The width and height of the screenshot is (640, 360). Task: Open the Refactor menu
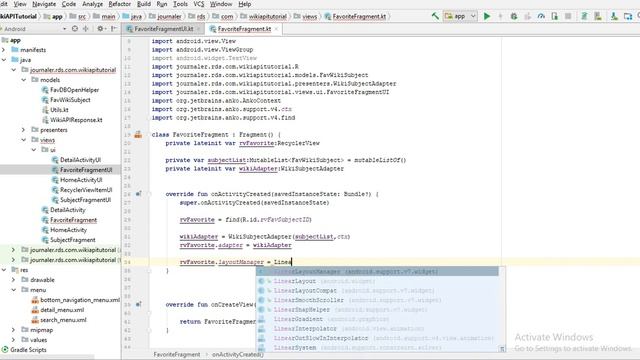point(120,4)
